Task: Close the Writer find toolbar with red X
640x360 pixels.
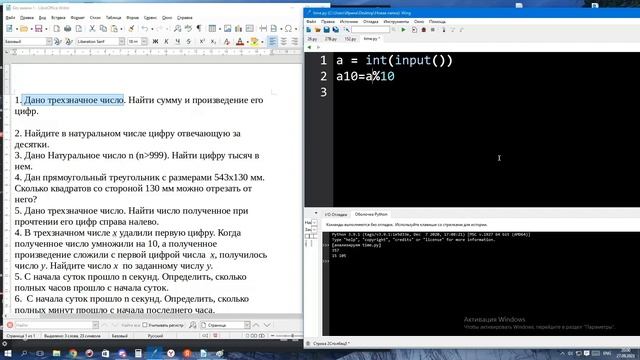Action: [10, 325]
